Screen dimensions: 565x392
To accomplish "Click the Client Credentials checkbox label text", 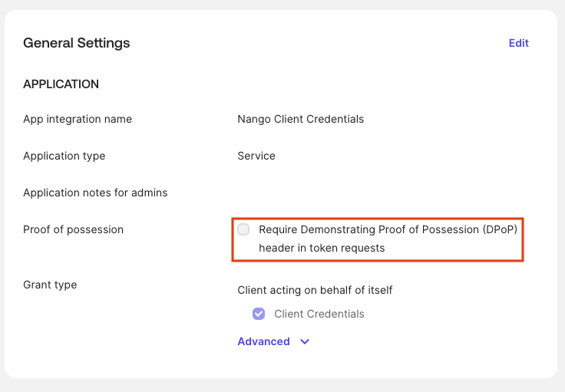I will (319, 314).
